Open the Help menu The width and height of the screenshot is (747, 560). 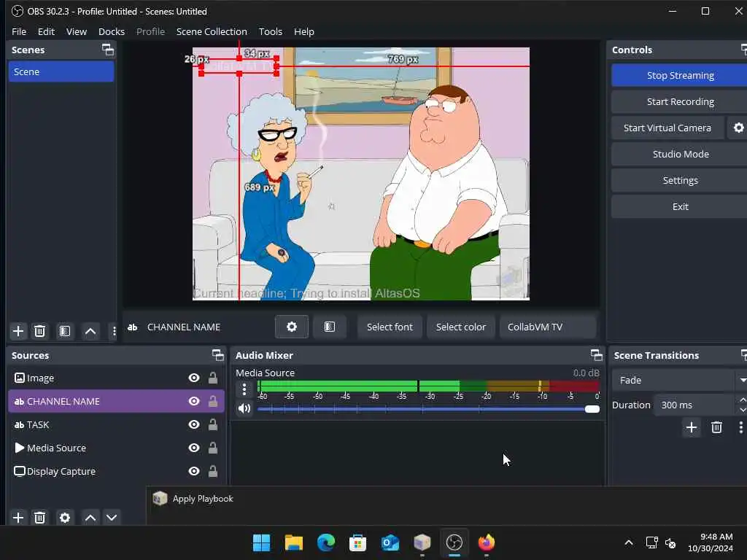tap(304, 31)
